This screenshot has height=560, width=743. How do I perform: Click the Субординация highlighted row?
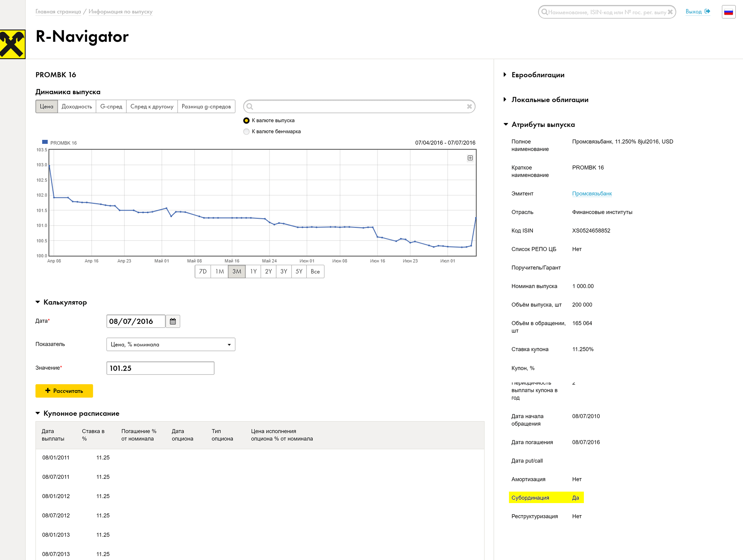tap(546, 498)
